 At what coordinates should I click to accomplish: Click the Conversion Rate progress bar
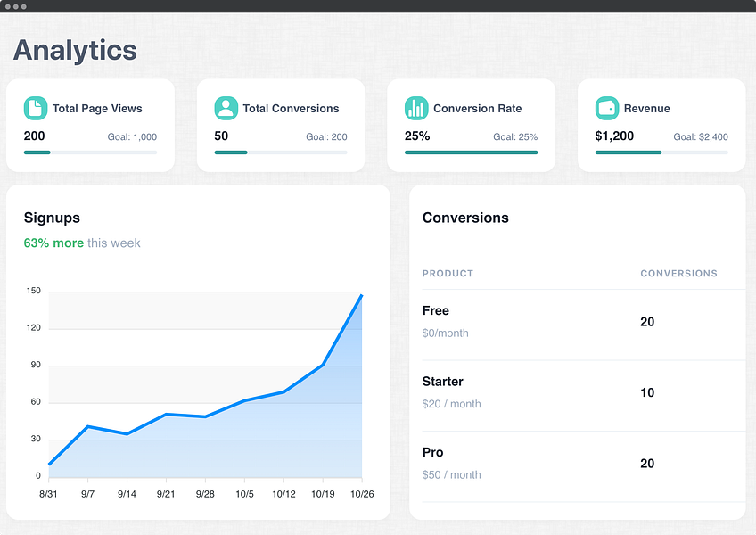(471, 152)
